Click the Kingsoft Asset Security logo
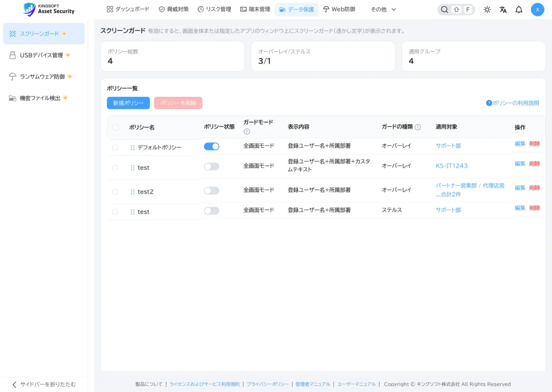 pos(49,9)
